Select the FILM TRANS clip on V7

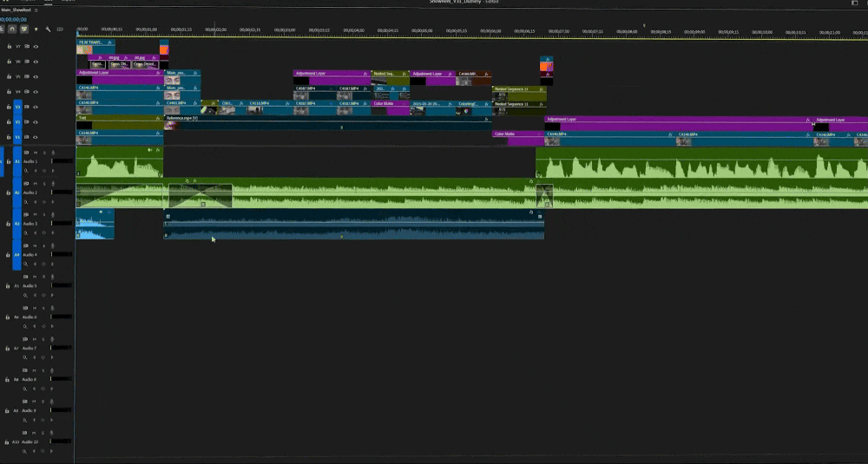(95, 47)
